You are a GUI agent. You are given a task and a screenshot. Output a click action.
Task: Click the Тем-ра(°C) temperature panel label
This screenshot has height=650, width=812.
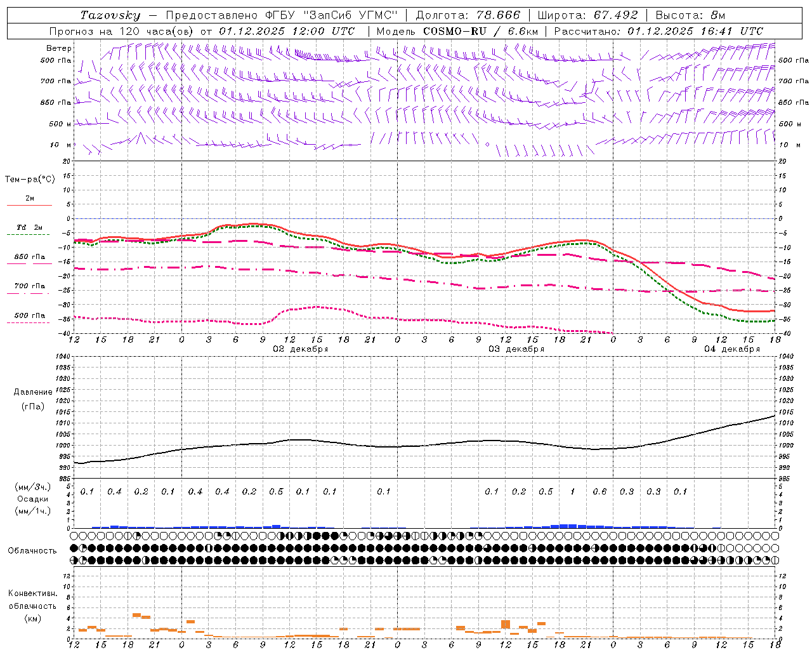pos(30,180)
